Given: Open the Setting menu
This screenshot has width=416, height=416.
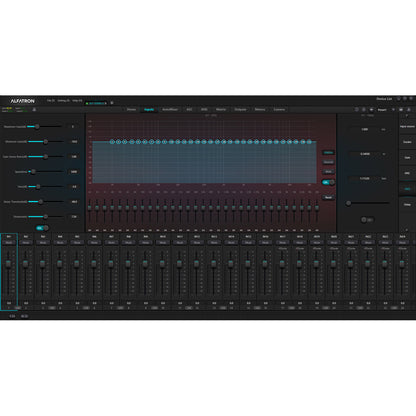Looking at the screenshot, I should [63, 100].
